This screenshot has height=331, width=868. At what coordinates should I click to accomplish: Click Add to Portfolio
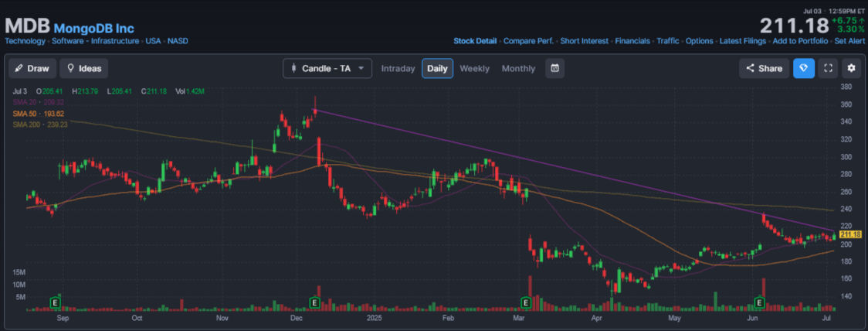pyautogui.click(x=800, y=41)
